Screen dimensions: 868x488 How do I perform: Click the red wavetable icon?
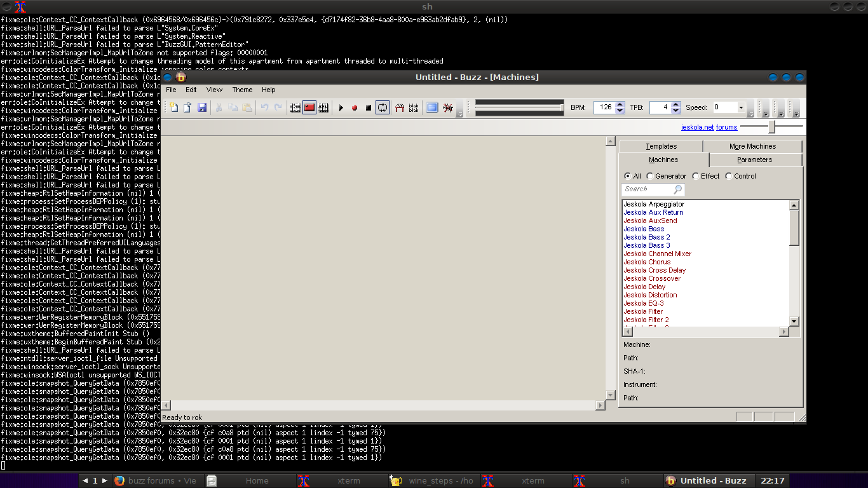click(x=400, y=107)
